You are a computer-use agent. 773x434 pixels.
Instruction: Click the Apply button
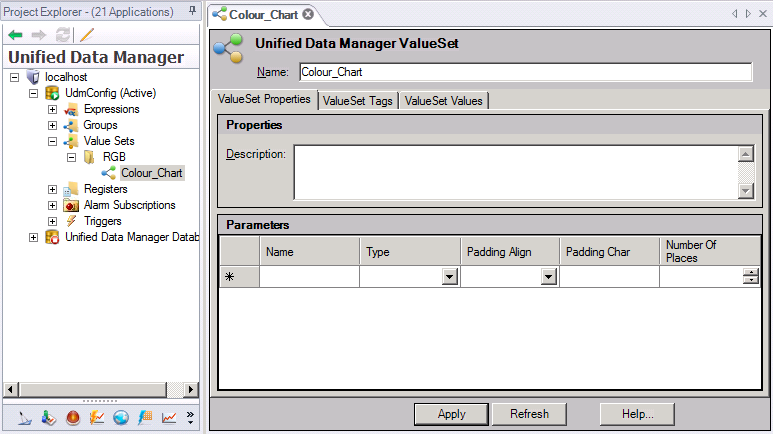[452, 414]
